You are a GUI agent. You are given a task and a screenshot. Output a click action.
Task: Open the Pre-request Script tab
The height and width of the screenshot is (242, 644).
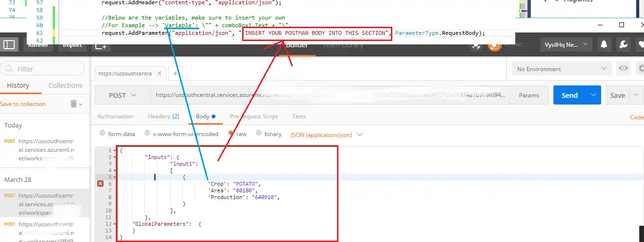[254, 116]
